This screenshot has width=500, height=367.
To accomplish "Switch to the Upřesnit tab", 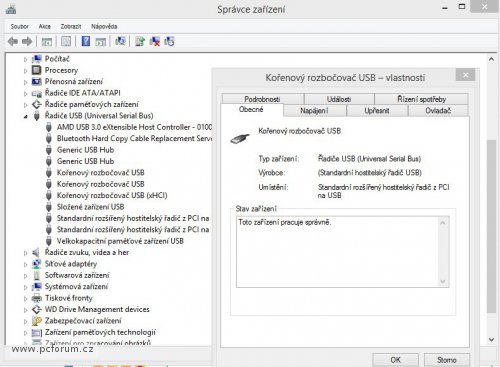I will [x=377, y=110].
